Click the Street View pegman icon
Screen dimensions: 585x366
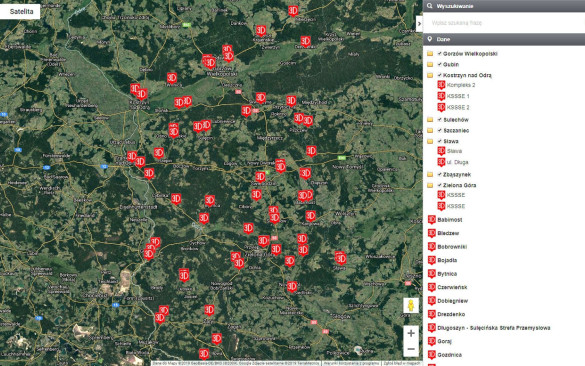[411, 305]
